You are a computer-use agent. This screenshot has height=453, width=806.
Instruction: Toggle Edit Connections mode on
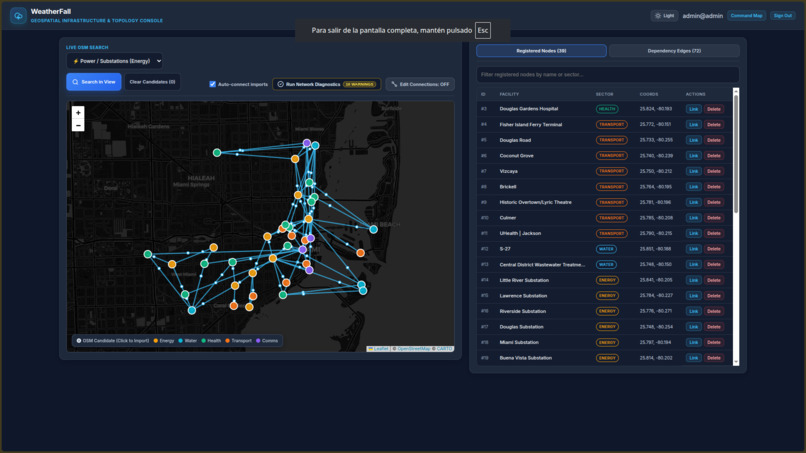click(420, 84)
